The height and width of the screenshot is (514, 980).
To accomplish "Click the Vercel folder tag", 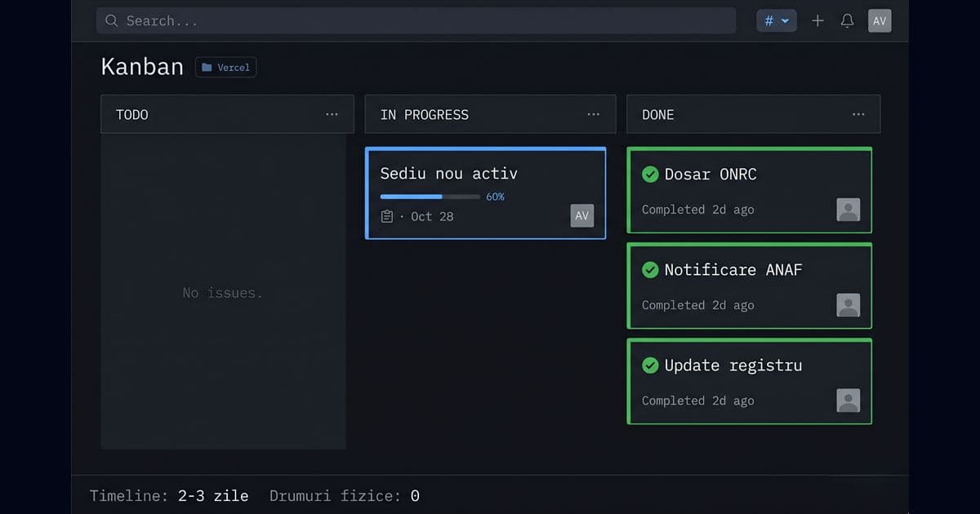I will [225, 67].
